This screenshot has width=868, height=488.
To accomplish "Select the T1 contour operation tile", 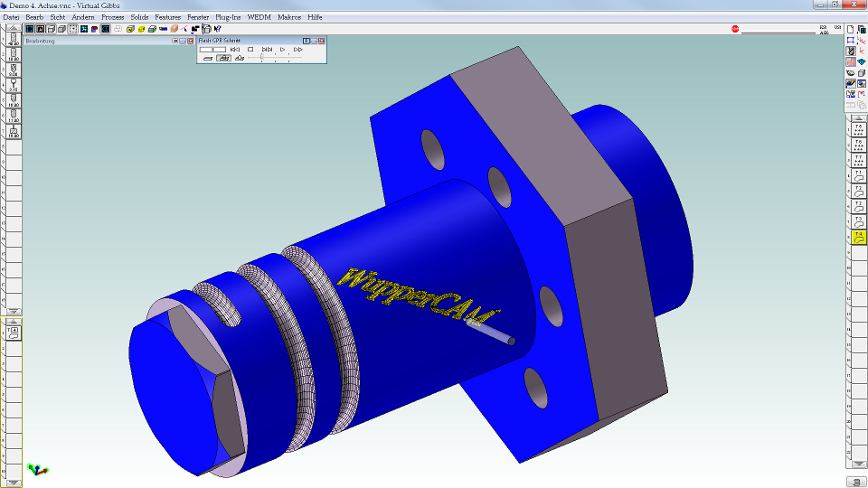I will pos(859,176).
